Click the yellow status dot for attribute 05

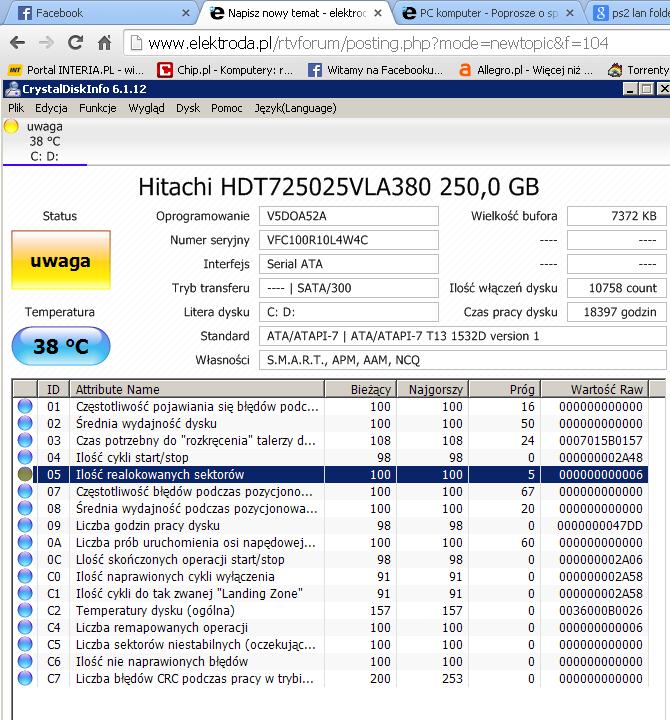pos(25,474)
